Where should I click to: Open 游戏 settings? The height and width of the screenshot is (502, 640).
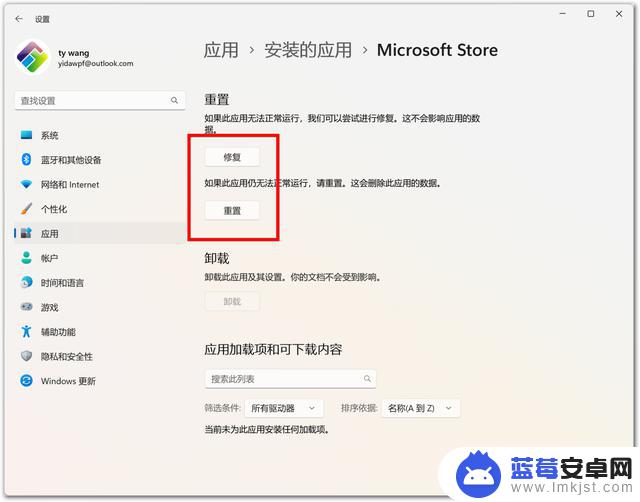point(100,307)
